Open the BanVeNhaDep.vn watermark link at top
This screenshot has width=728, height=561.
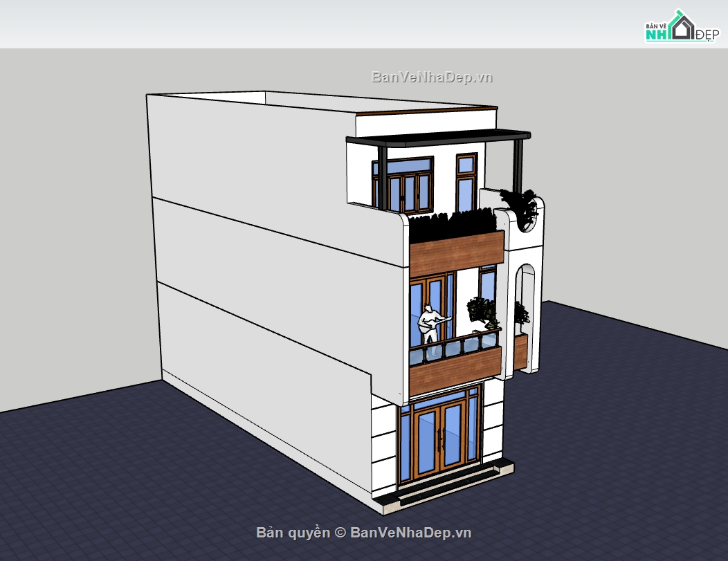(x=432, y=77)
